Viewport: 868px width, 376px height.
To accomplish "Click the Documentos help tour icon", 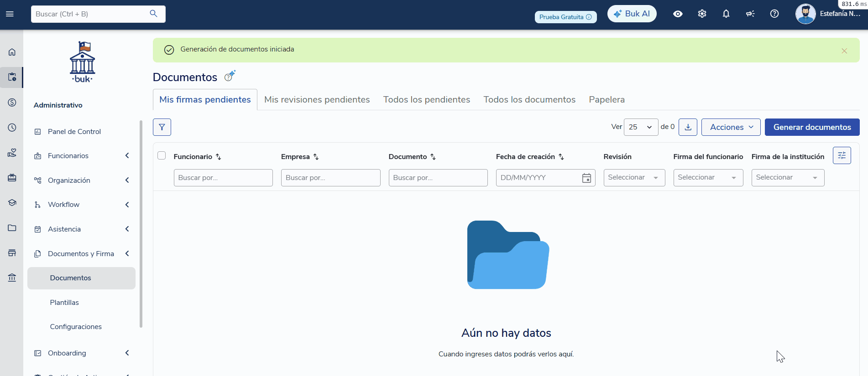I will (x=230, y=76).
